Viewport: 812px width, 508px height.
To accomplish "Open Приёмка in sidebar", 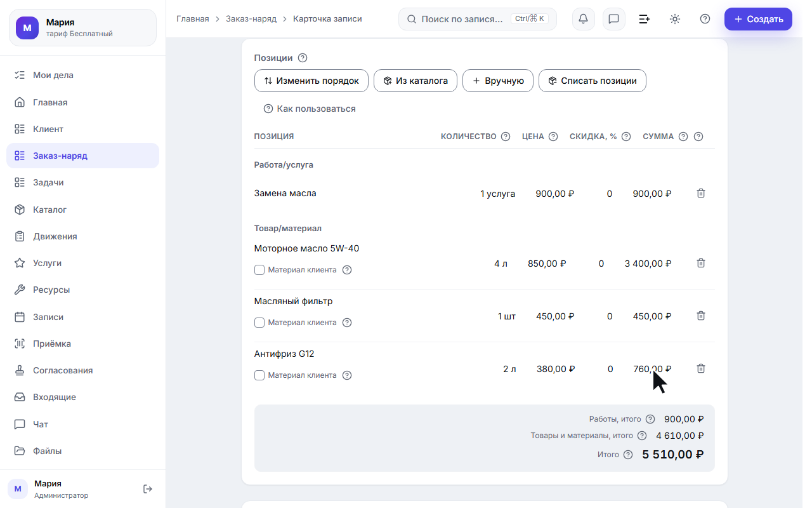I will 82,344.
